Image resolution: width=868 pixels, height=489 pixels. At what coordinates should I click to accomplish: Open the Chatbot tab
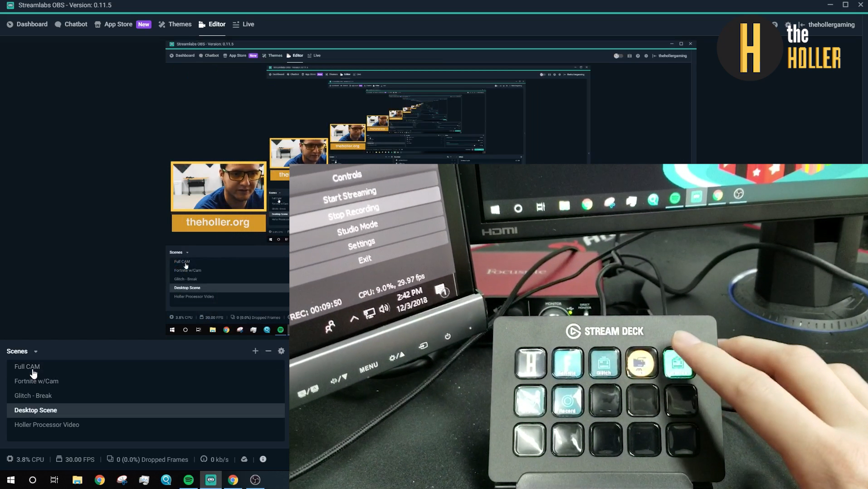click(71, 24)
